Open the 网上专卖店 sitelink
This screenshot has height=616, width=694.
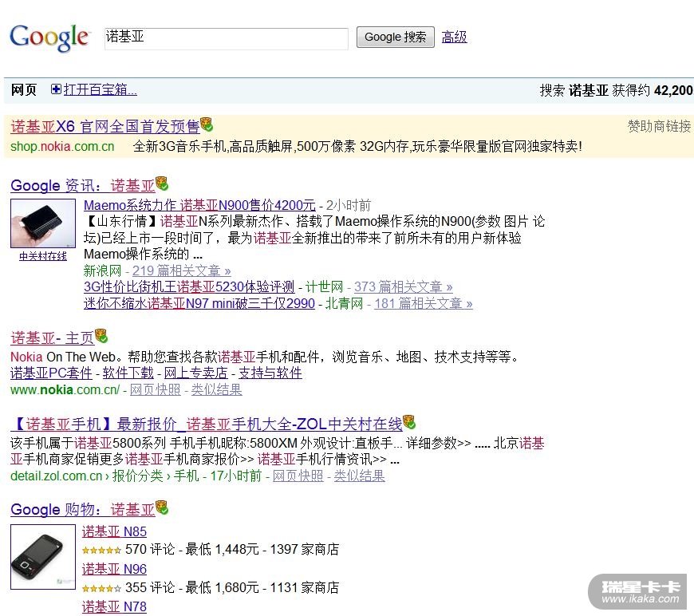coord(196,373)
